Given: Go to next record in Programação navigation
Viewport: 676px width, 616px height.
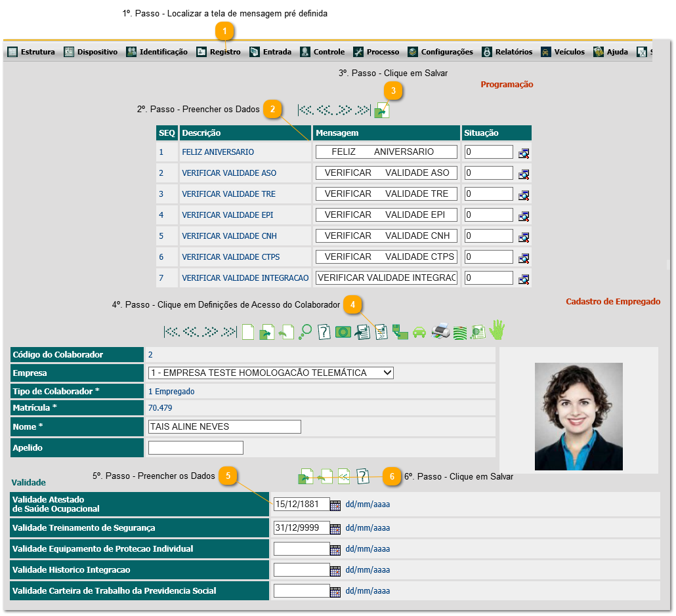Looking at the screenshot, I should click(x=344, y=110).
